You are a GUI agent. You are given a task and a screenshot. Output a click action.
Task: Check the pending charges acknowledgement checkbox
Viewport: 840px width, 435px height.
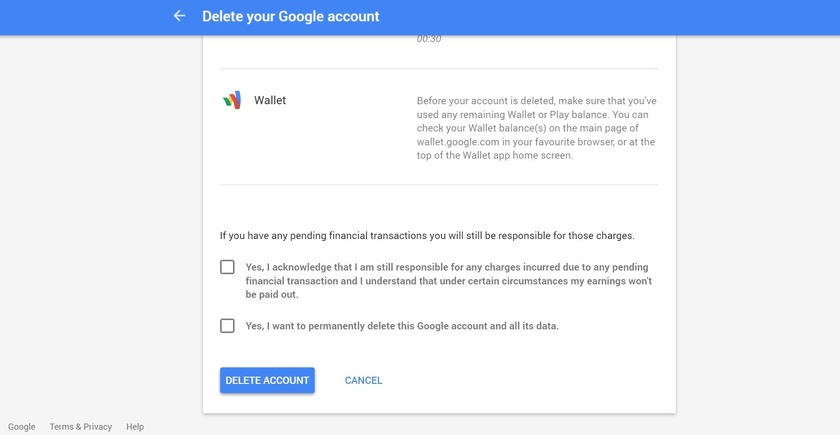tap(228, 267)
